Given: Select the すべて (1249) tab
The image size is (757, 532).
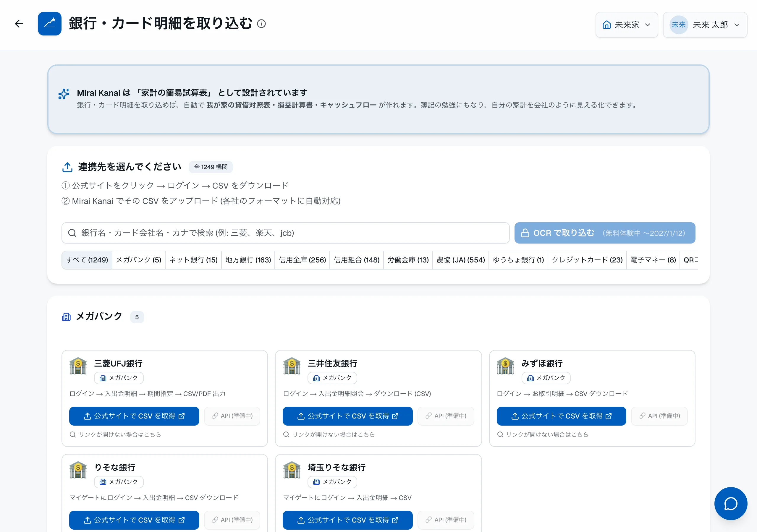Looking at the screenshot, I should coord(87,260).
